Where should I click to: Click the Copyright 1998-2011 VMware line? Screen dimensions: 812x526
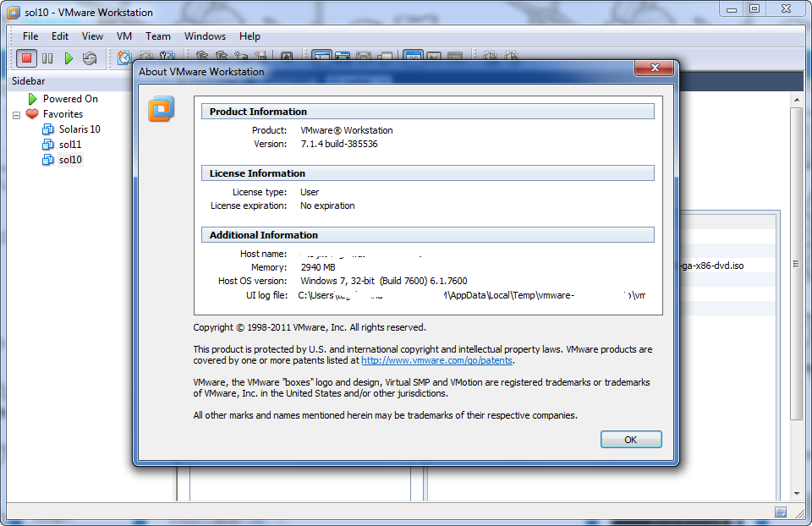[x=310, y=328]
